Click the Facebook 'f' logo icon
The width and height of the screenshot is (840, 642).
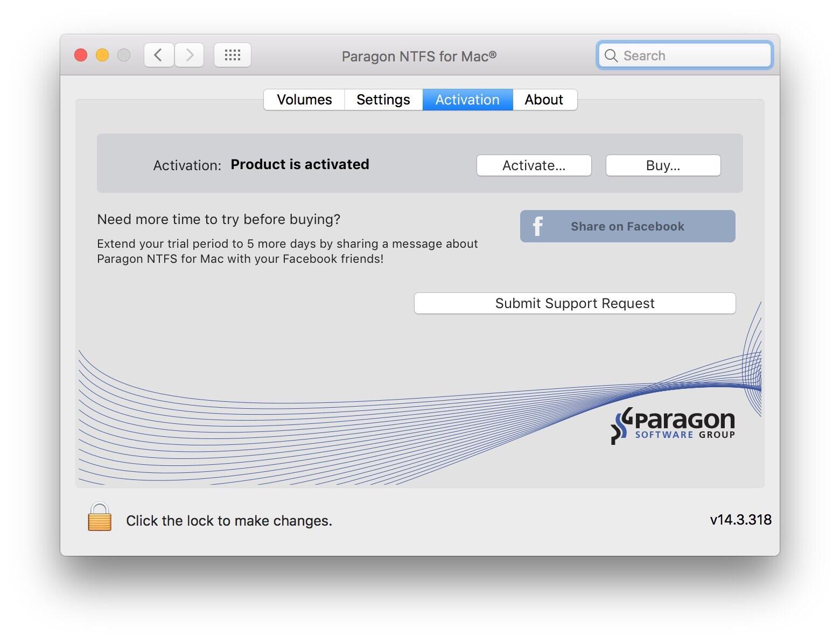point(538,226)
